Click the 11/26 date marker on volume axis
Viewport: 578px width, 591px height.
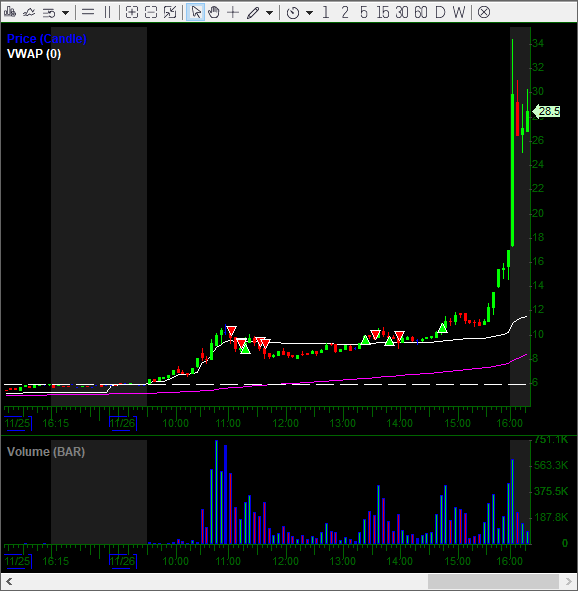point(122,561)
